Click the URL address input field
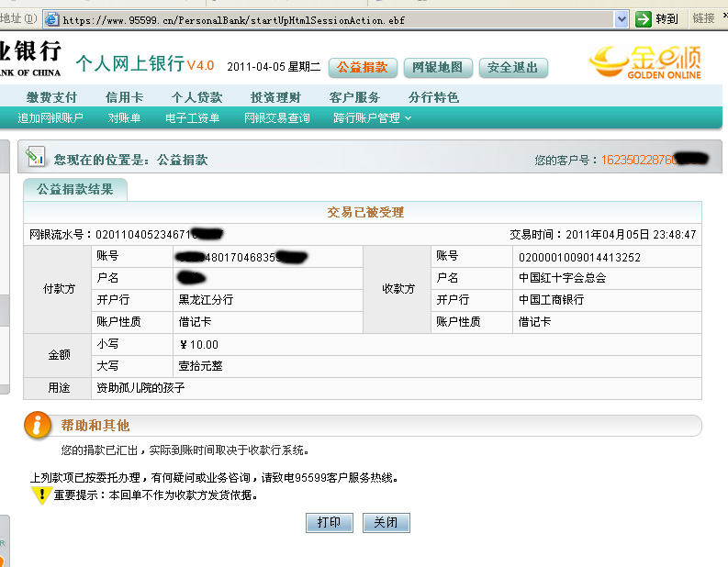Image resolution: width=728 pixels, height=567 pixels. point(330,19)
